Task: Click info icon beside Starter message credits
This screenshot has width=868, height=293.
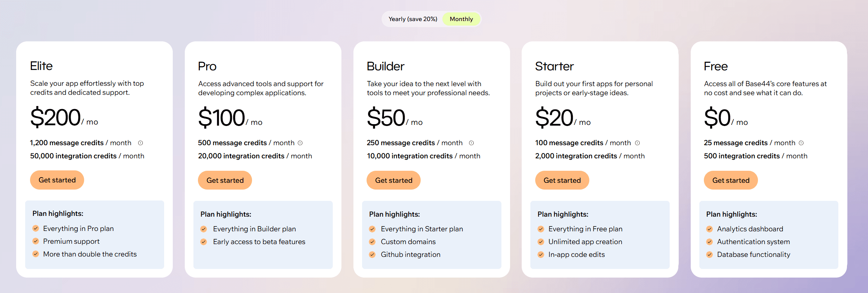Action: [x=637, y=143]
